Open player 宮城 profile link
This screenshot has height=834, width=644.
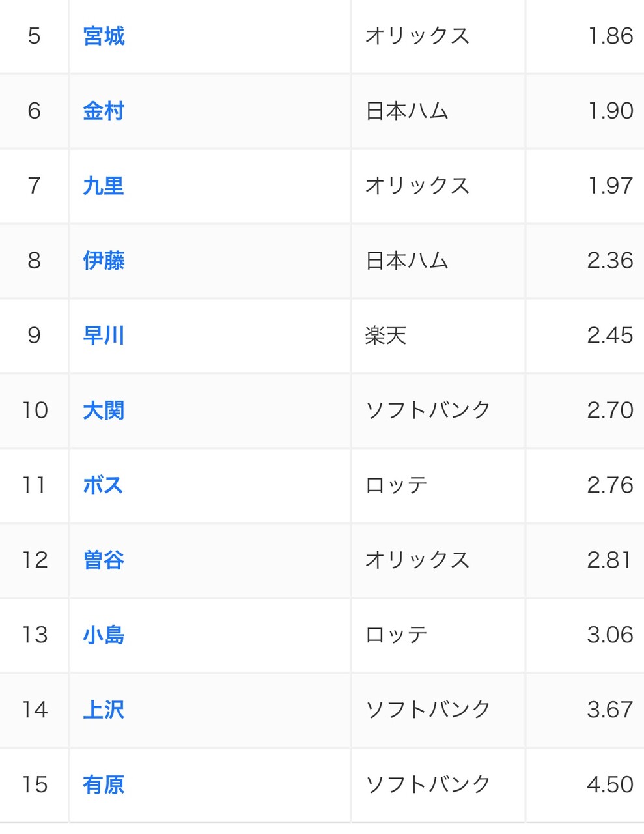pos(104,36)
